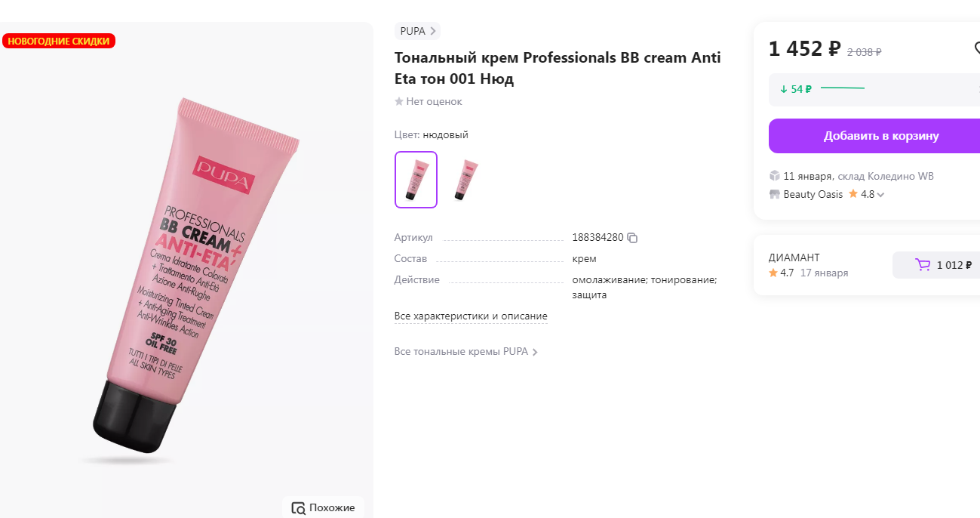This screenshot has height=518, width=980.
Task: Select the нюдовый color variant thumbnail
Action: click(x=416, y=179)
